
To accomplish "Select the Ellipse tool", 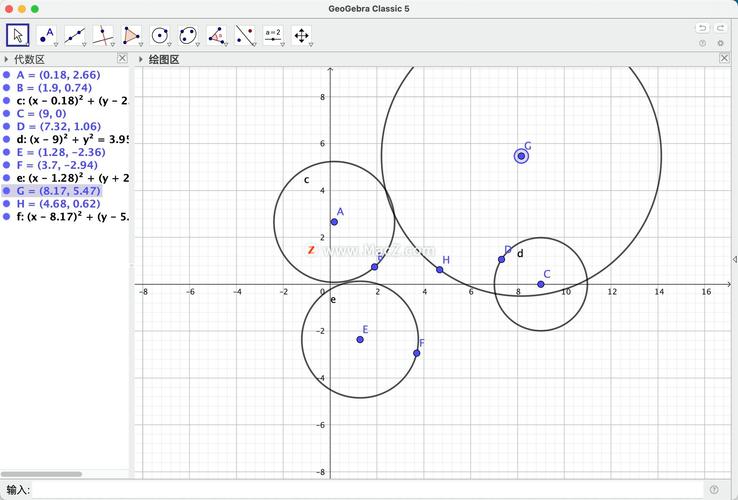I will tap(188, 35).
